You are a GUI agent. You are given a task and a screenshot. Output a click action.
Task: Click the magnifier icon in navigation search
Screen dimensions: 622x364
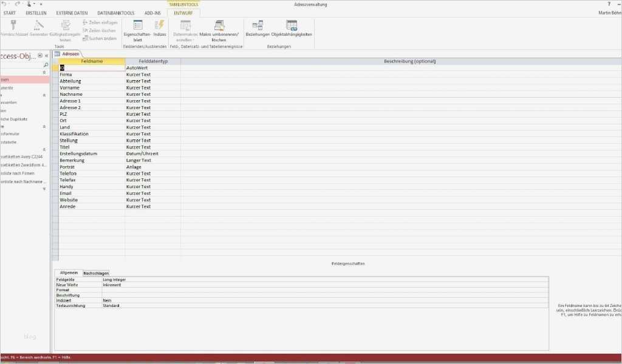pos(46,65)
